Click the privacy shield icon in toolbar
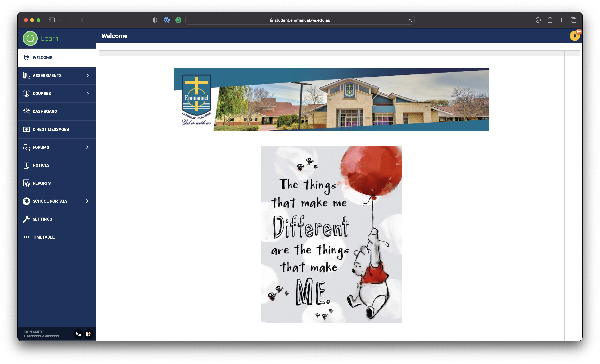600x364 pixels. coord(155,20)
